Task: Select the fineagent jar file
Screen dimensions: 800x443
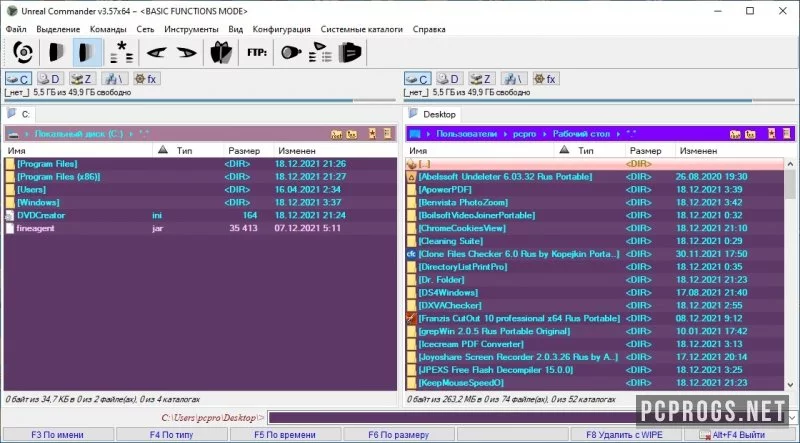Action: 200,228
